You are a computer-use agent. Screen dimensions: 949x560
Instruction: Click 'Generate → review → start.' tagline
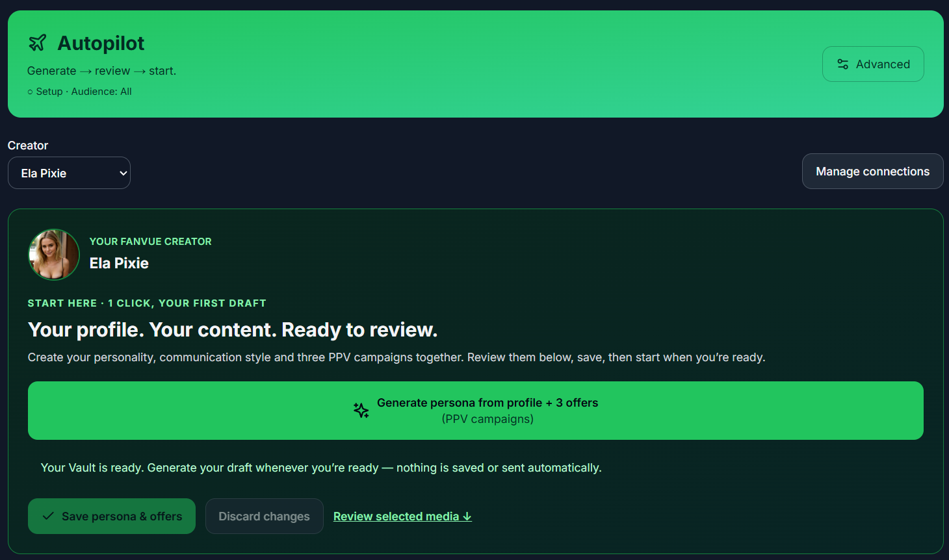pos(101,71)
